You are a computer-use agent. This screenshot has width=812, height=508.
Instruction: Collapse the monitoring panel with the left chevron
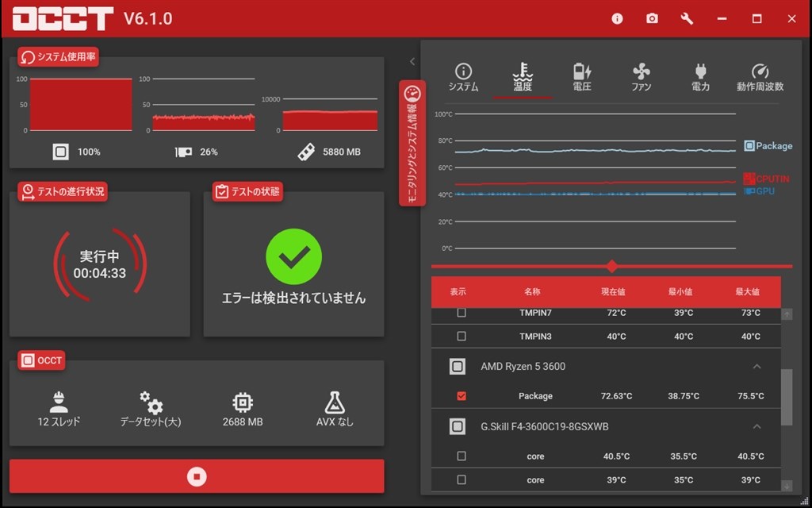coord(412,62)
